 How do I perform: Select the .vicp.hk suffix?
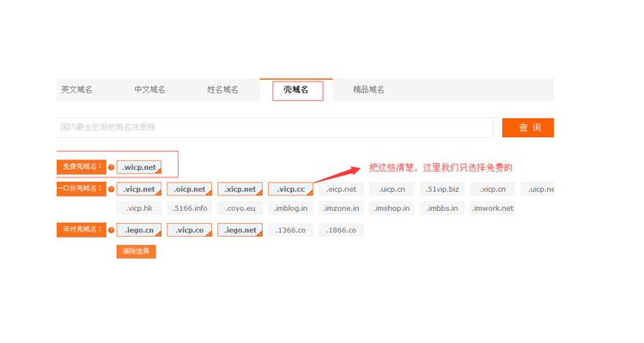[139, 208]
